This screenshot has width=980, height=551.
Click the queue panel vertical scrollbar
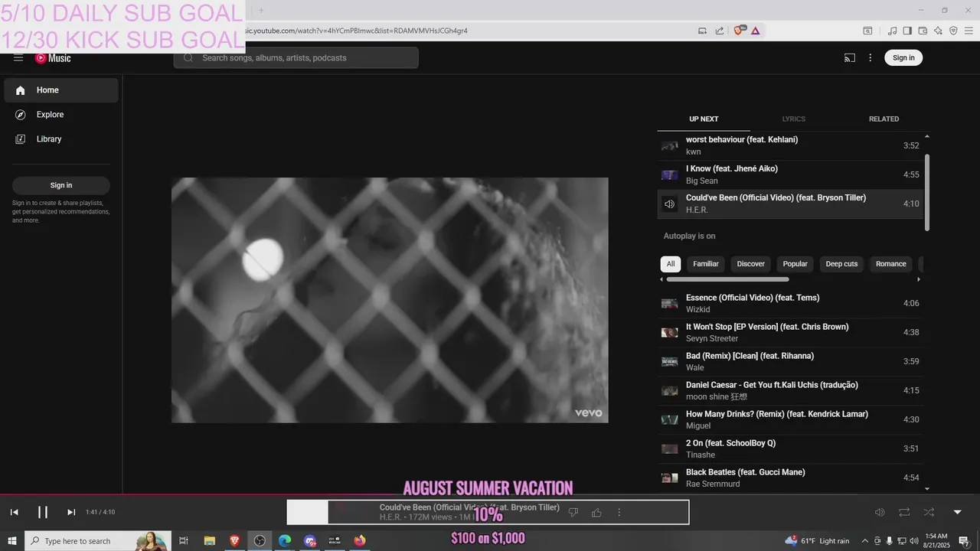(x=927, y=191)
